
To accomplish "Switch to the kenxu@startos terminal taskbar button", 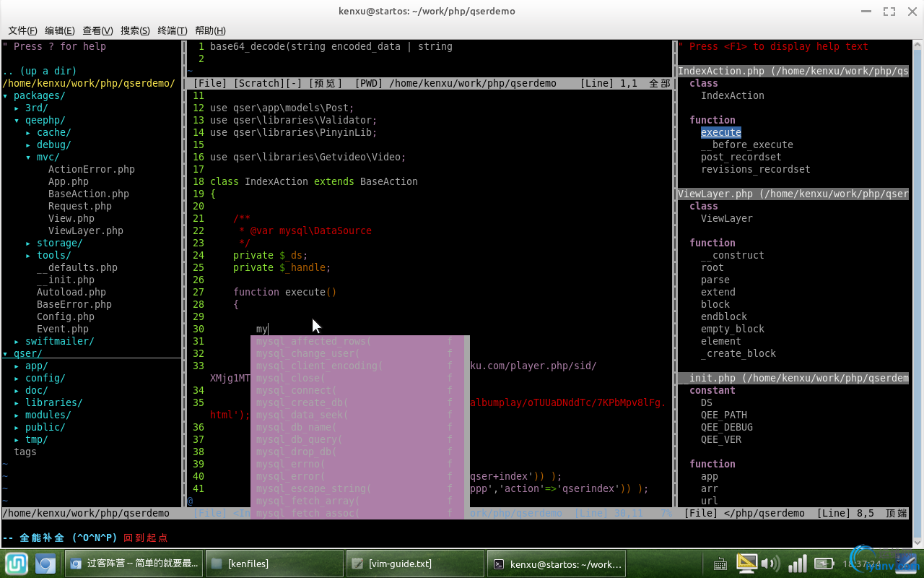I will [556, 564].
